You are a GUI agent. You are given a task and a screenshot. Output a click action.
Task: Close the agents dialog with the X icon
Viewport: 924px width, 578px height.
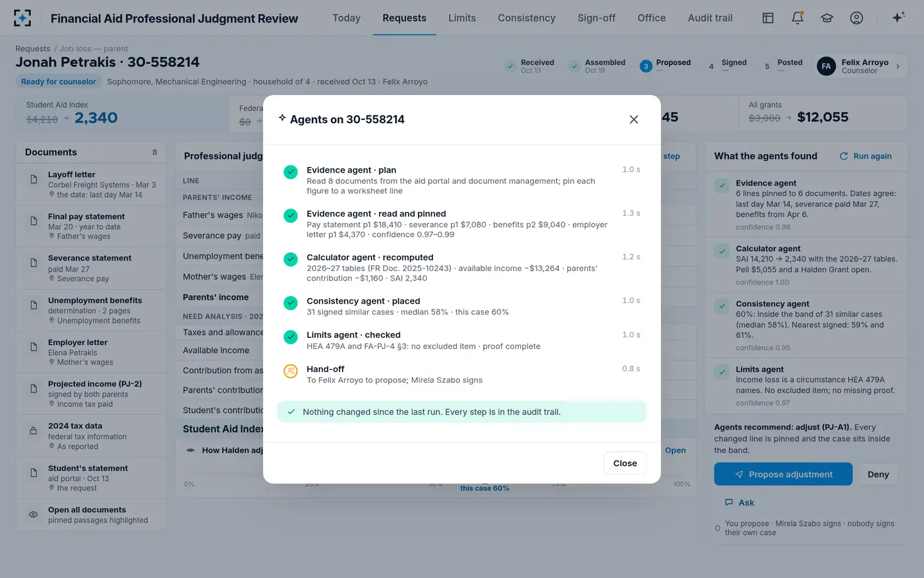point(633,119)
